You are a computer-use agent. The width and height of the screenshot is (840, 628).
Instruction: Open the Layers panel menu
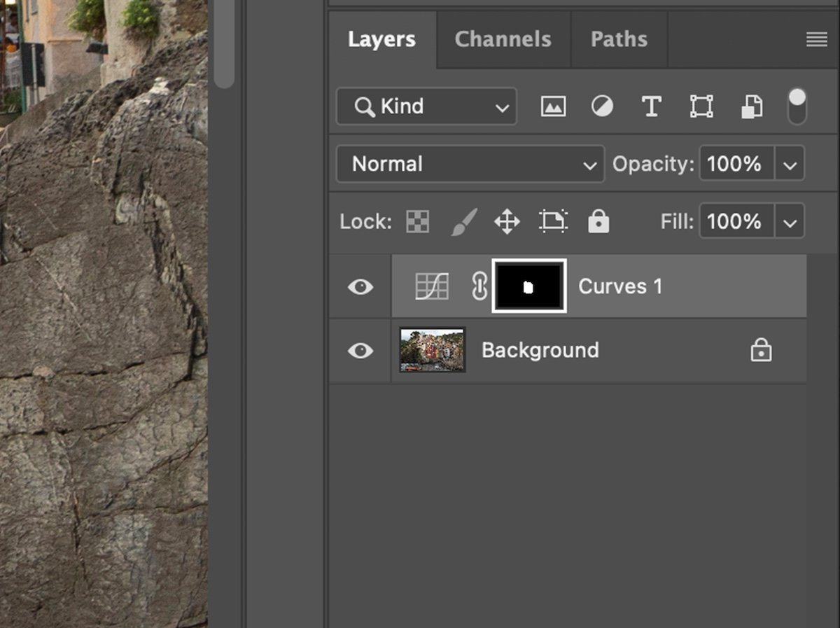pyautogui.click(x=816, y=39)
